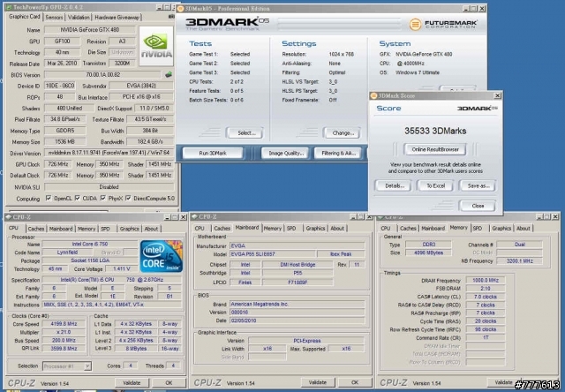
Task: Click the NVIDIA logo in GPU-Z
Action: [x=156, y=45]
